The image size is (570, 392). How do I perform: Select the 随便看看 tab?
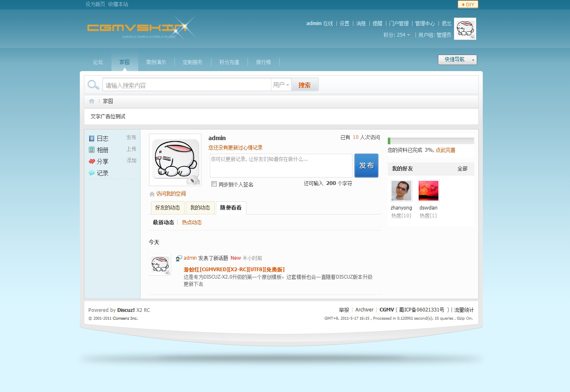click(231, 208)
